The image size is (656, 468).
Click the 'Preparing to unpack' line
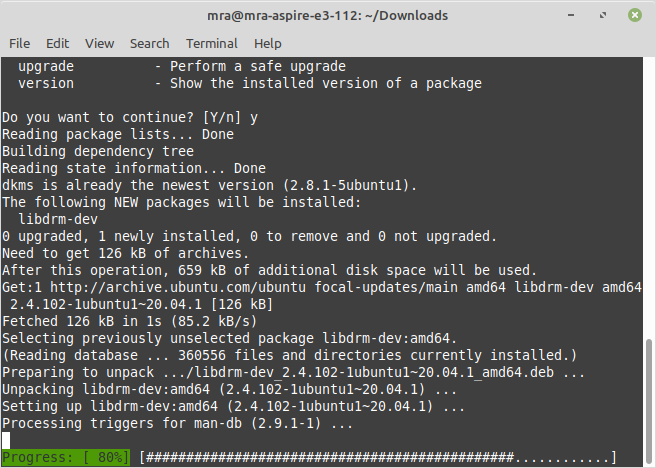pos(293,372)
